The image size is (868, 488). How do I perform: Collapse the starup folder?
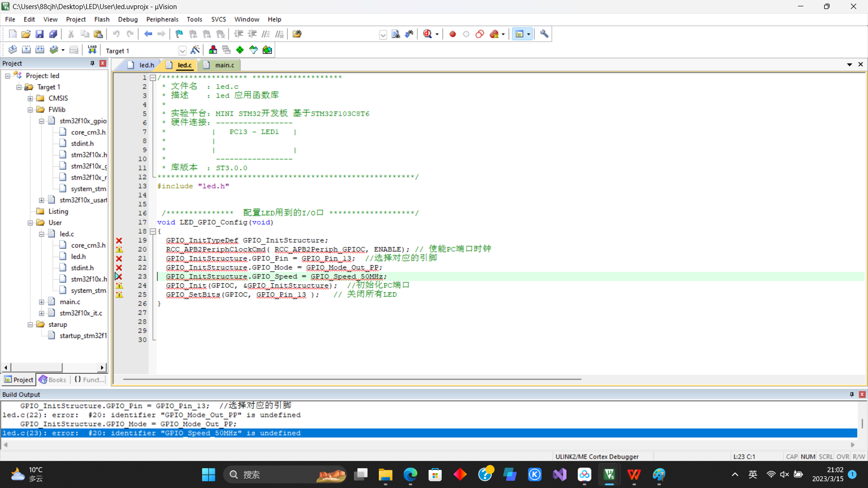[30, 324]
